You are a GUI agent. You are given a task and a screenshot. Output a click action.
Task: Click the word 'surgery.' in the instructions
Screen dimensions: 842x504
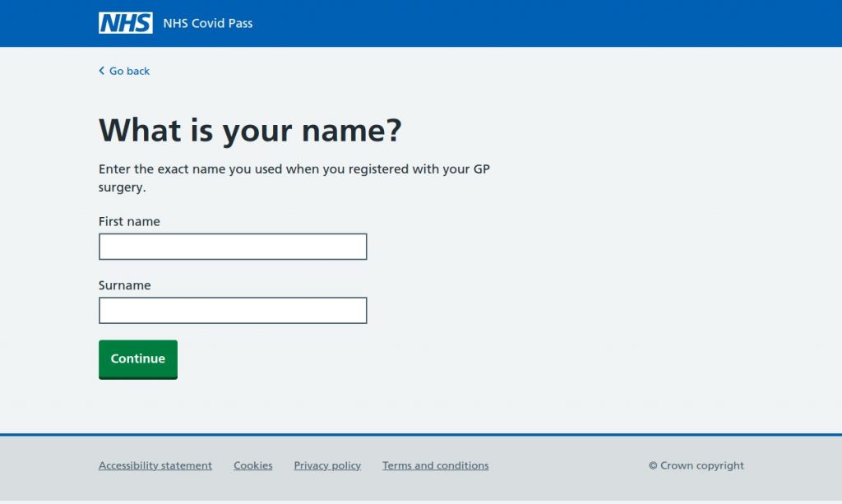[x=122, y=187]
